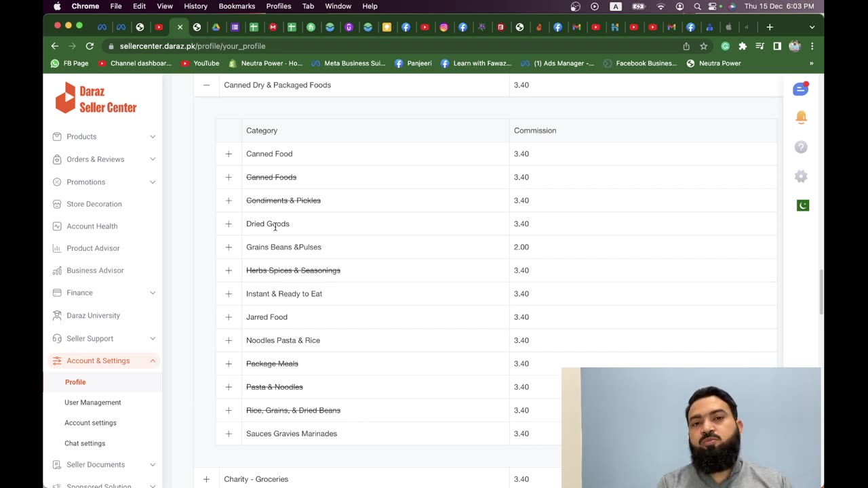
Task: Click the share page icon
Action: click(x=686, y=46)
